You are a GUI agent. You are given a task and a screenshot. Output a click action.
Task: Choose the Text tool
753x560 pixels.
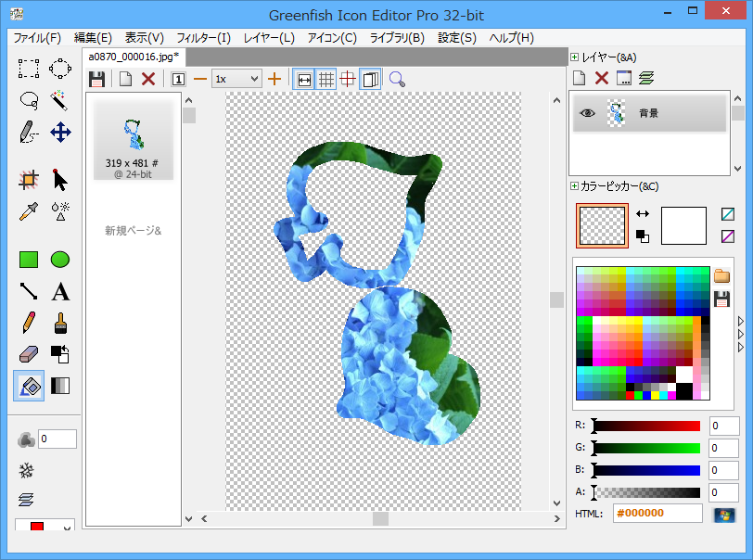[x=60, y=293]
